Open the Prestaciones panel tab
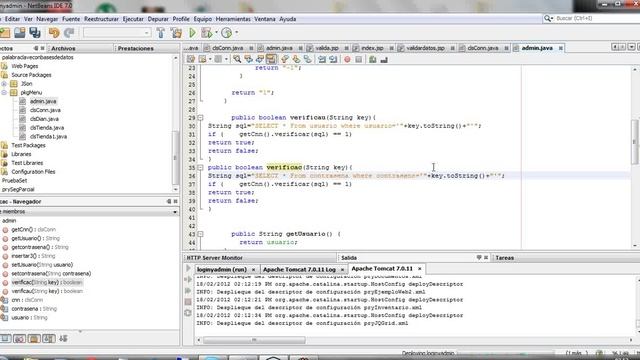The image size is (640, 360). (136, 48)
